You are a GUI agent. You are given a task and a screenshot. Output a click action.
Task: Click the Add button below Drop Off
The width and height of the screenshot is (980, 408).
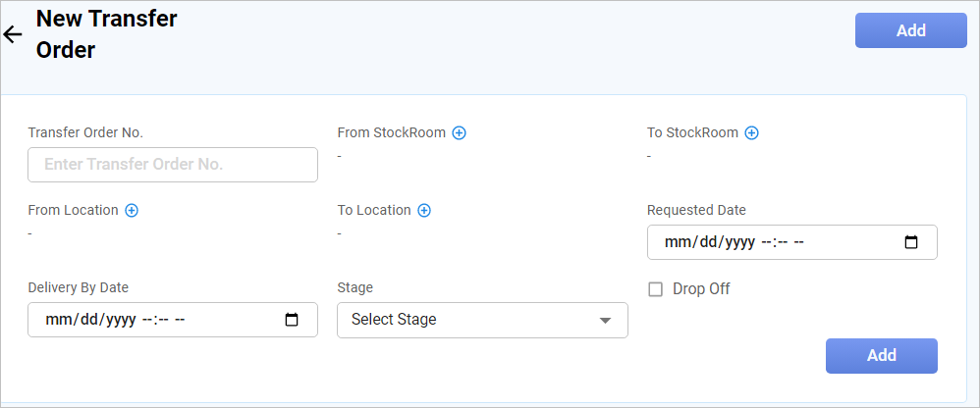[x=881, y=356]
